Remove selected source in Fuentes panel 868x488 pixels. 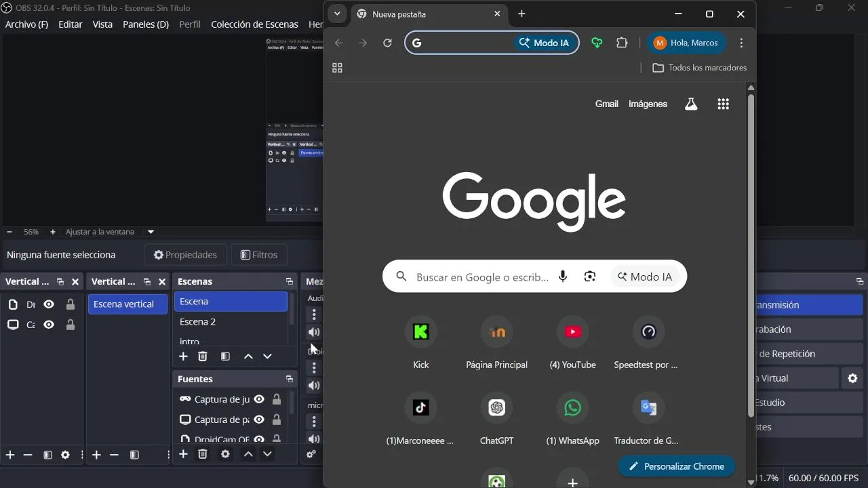pyautogui.click(x=203, y=454)
